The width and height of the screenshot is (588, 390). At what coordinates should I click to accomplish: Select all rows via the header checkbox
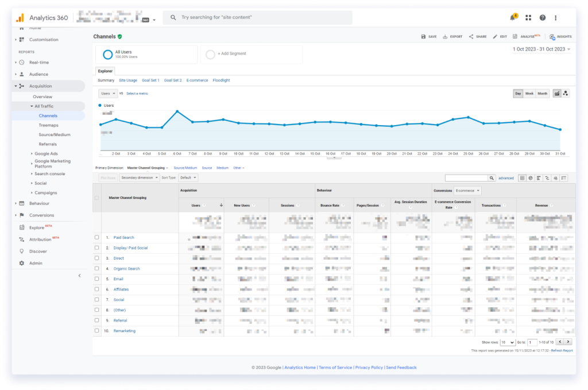point(96,197)
